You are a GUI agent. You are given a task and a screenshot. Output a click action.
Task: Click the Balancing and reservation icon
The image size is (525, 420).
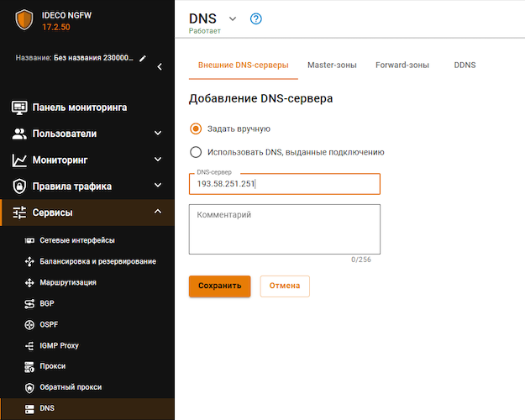pyautogui.click(x=29, y=261)
